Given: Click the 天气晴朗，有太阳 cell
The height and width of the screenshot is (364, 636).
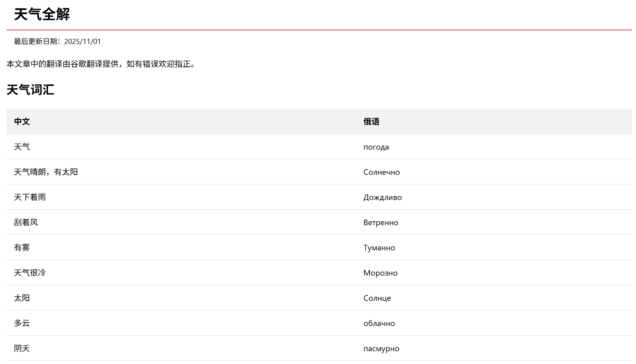Looking at the screenshot, I should point(46,172).
